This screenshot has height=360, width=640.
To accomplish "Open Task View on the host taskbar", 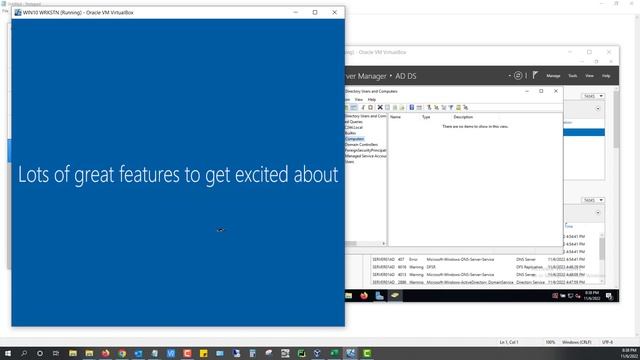I will coord(56,353).
